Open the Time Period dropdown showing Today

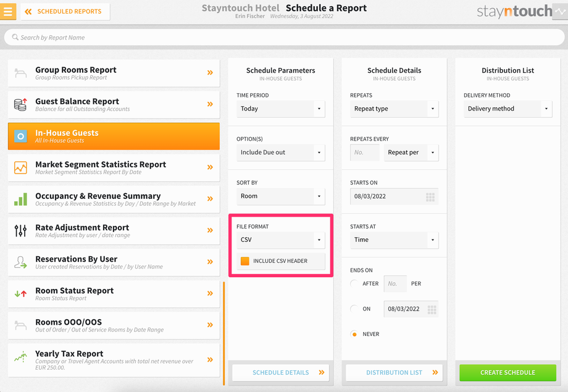pos(281,109)
